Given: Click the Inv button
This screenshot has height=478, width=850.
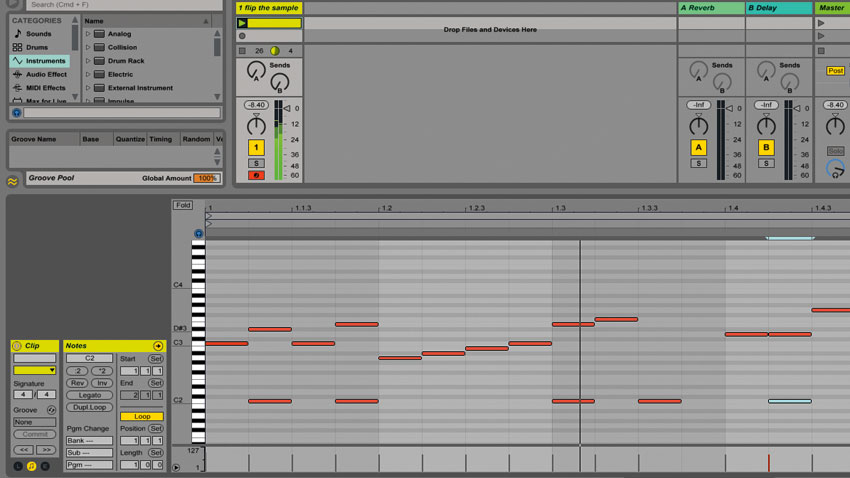Looking at the screenshot, I should (x=102, y=383).
